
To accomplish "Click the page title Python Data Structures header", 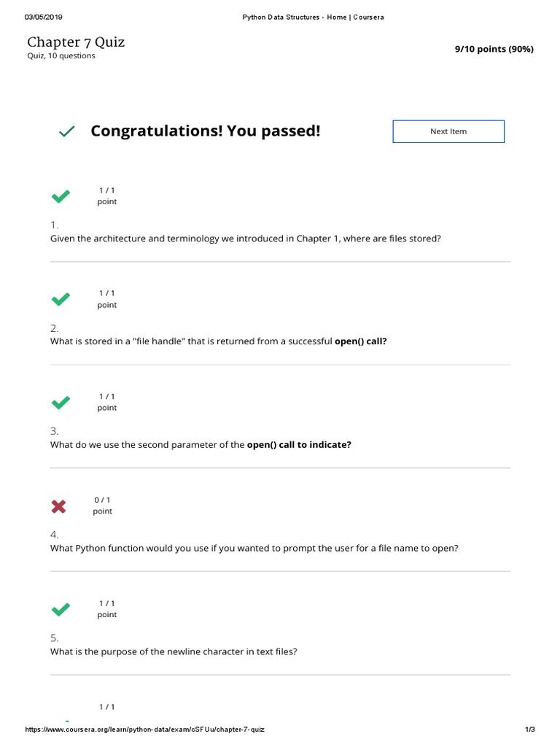I will [x=313, y=18].
